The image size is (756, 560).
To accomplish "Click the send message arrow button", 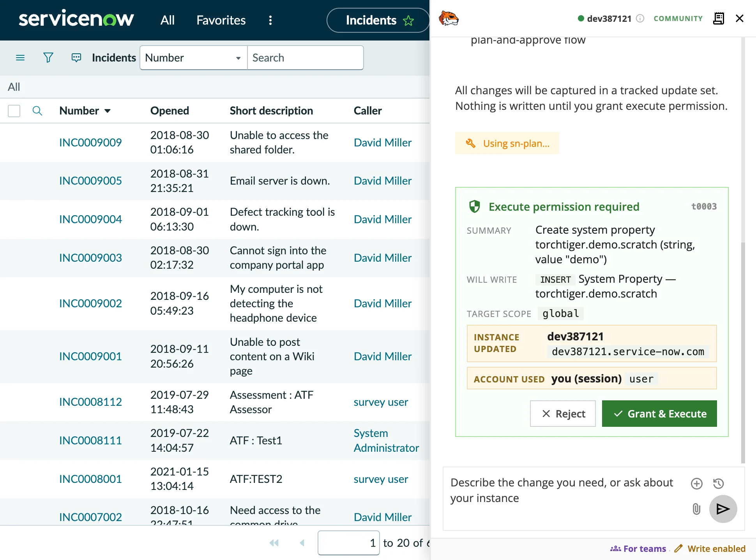I will coord(723,509).
